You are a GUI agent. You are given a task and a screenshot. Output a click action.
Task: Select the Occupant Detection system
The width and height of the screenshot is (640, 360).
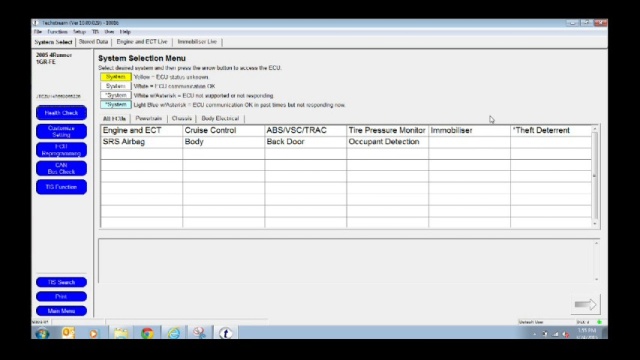click(387, 142)
